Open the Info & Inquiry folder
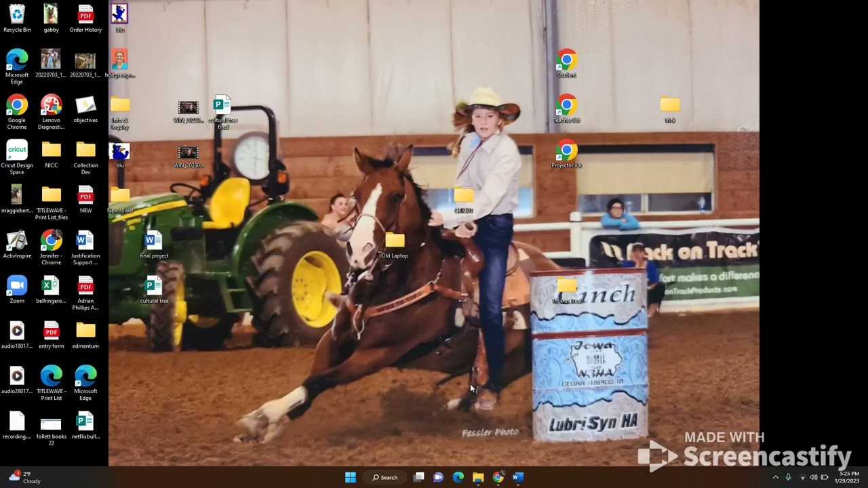 (120, 112)
